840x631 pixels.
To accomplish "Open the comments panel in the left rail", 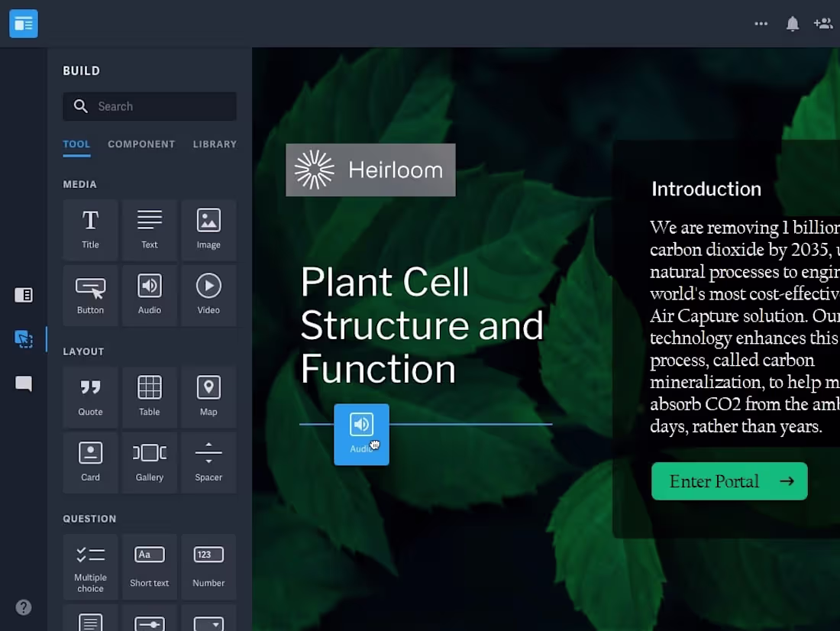I will (x=23, y=383).
